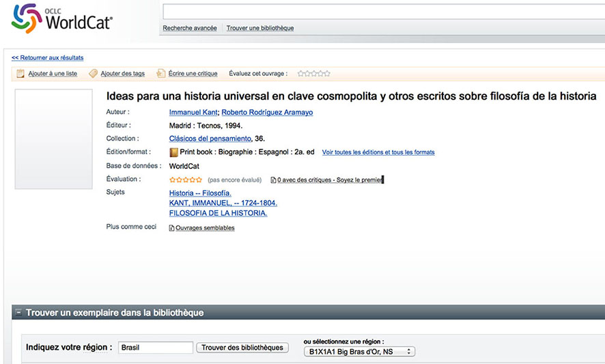Open subject FILOSOFIA DE LA HISTORIA
Image resolution: width=605 pixels, height=364 pixels.
pyautogui.click(x=218, y=213)
